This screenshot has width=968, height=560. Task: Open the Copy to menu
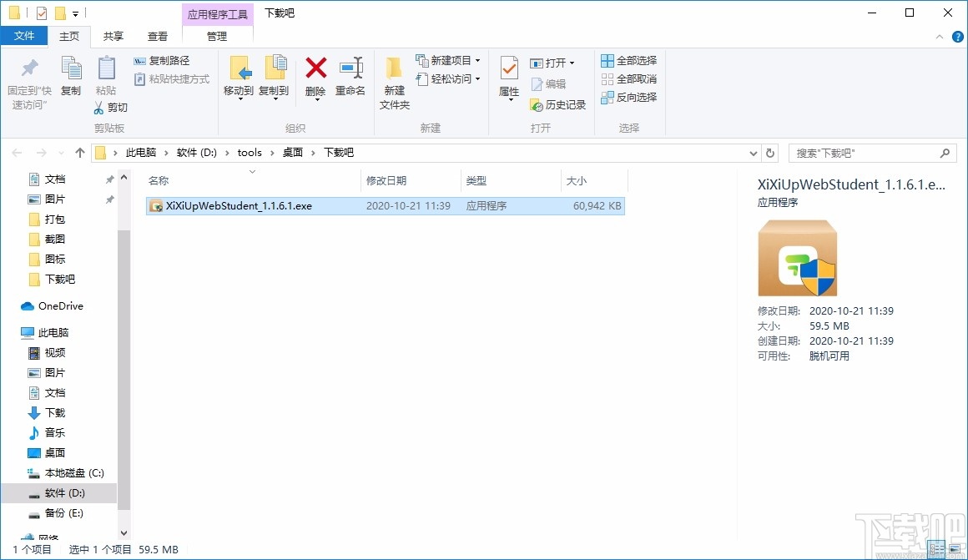274,78
